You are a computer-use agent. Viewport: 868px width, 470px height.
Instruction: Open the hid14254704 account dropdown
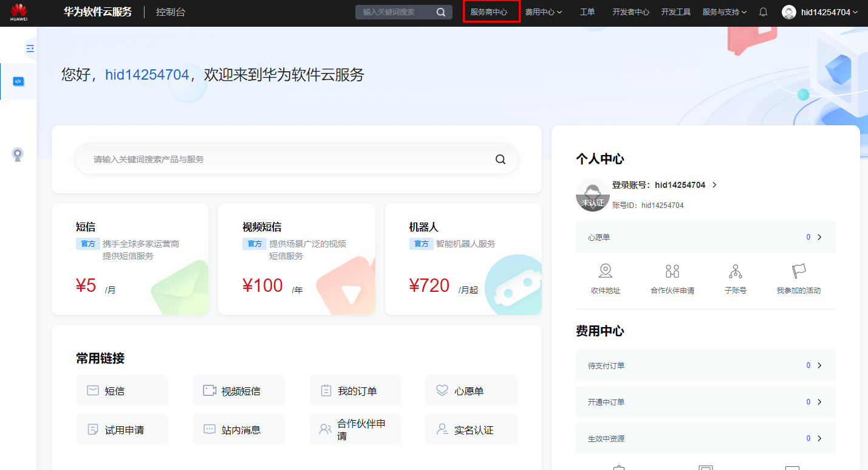[x=829, y=12]
